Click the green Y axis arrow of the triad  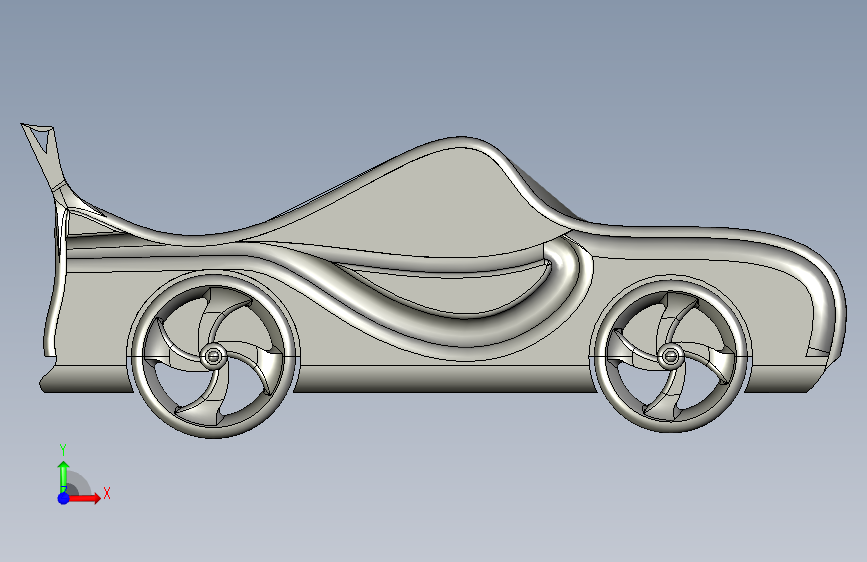point(64,476)
